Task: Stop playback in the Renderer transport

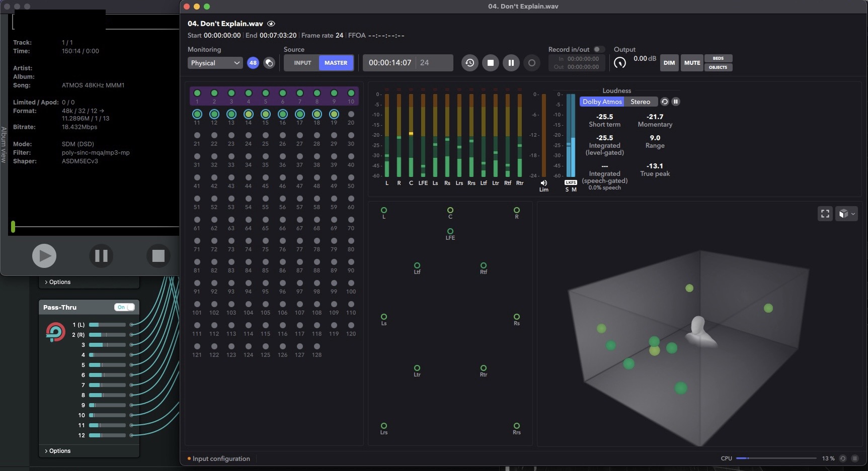Action: click(x=490, y=63)
